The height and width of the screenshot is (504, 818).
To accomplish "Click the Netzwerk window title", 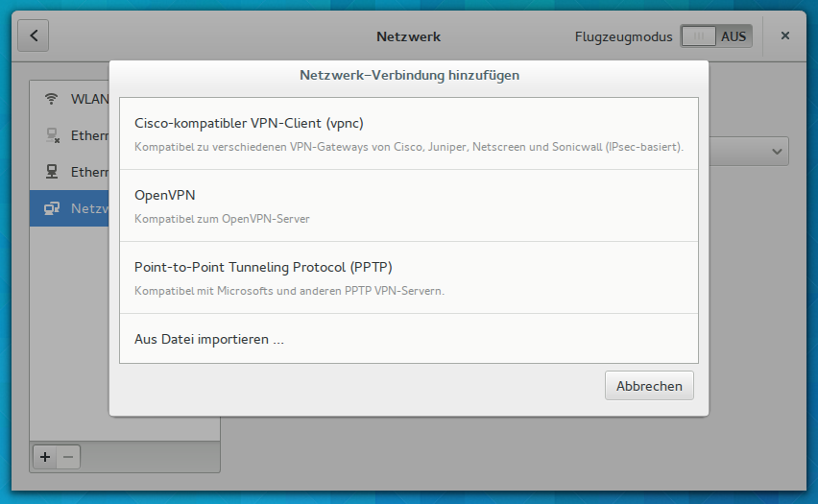I will tap(408, 36).
